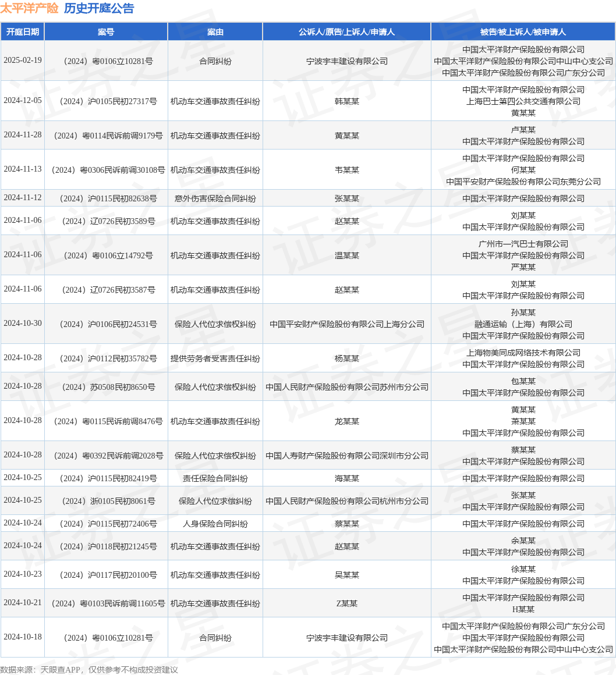Image resolution: width=616 pixels, height=675 pixels.
Task: Click plaintiff name Z某某
Action: (x=347, y=603)
